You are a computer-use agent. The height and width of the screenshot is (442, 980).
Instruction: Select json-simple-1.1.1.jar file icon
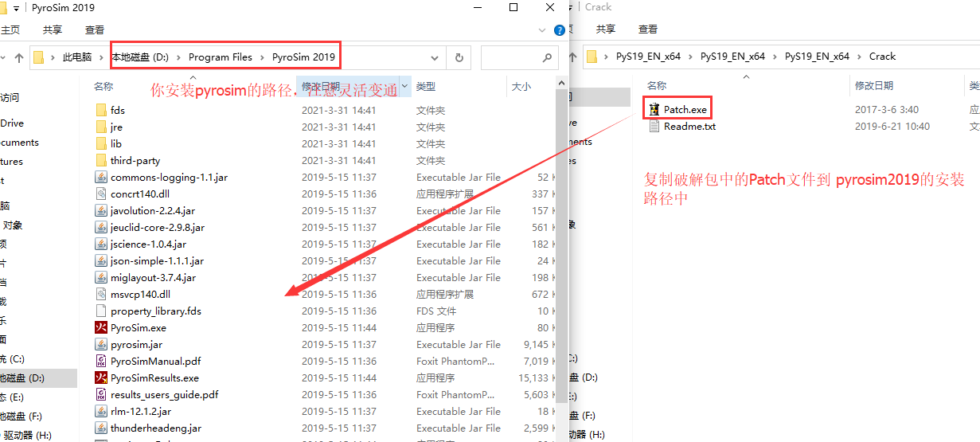[101, 260]
